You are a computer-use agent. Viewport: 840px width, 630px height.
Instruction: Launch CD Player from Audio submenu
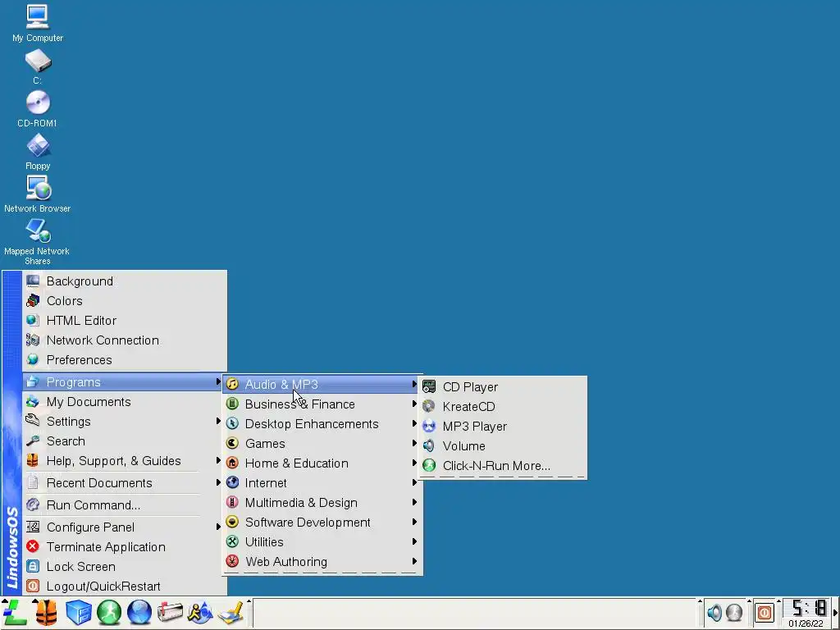(x=503, y=387)
